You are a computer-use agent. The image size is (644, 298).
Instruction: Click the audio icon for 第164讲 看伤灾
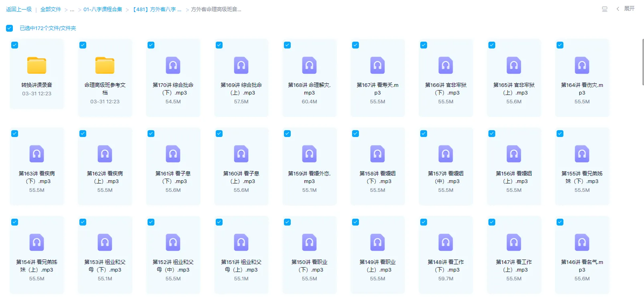(582, 65)
